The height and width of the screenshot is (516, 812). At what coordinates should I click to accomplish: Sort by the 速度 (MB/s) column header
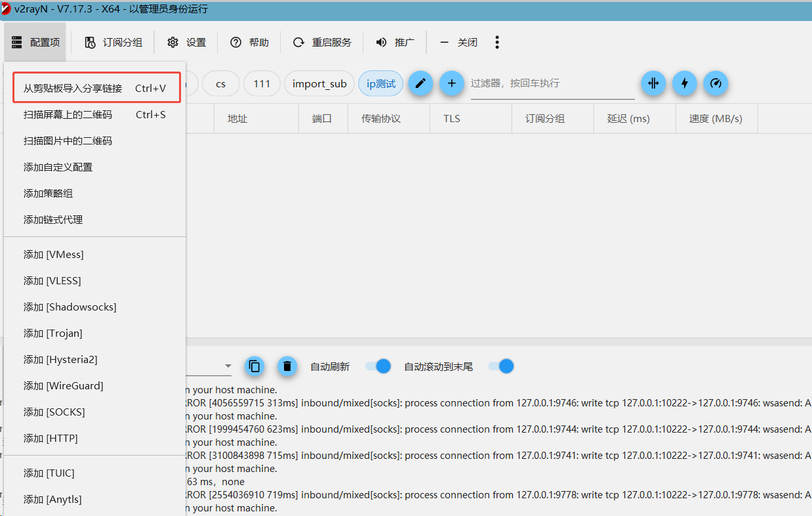[716, 119]
